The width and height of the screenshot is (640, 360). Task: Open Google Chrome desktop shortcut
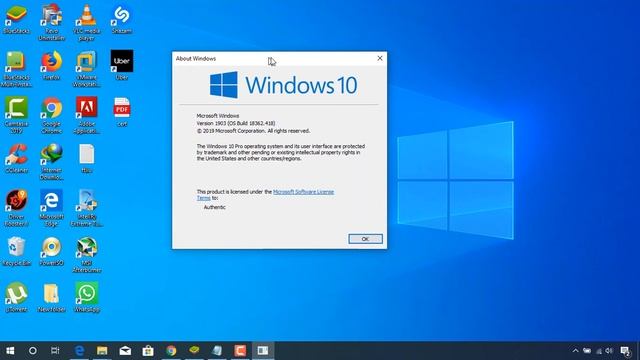pyautogui.click(x=51, y=116)
